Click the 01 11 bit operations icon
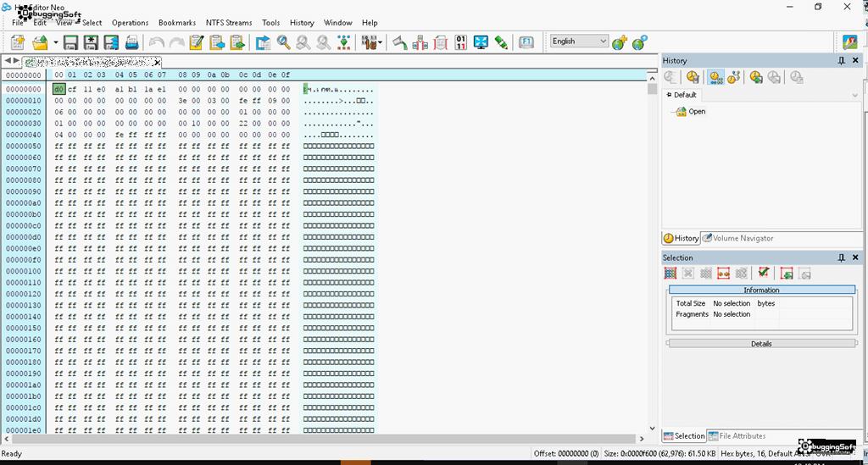Image resolution: width=868 pixels, height=465 pixels. click(460, 42)
